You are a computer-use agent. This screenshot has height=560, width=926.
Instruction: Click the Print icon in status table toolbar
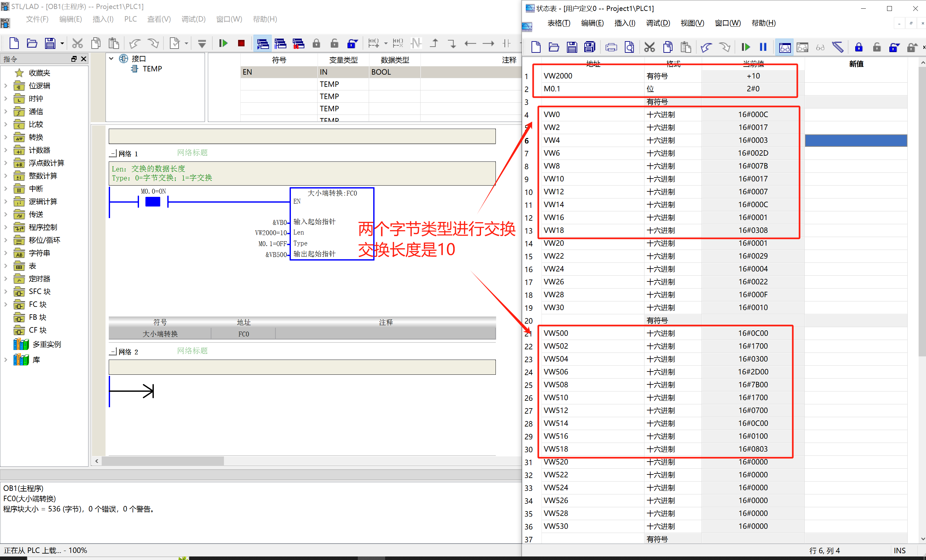point(611,47)
